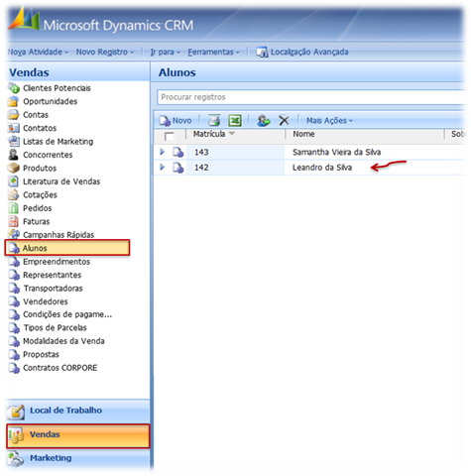Switch to the Vendas navigation area

click(x=78, y=435)
